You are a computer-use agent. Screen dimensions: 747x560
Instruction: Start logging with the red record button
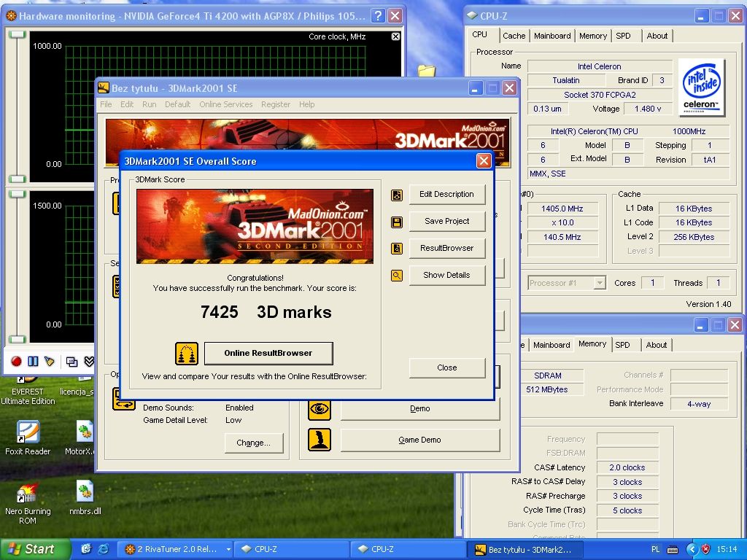(16, 362)
